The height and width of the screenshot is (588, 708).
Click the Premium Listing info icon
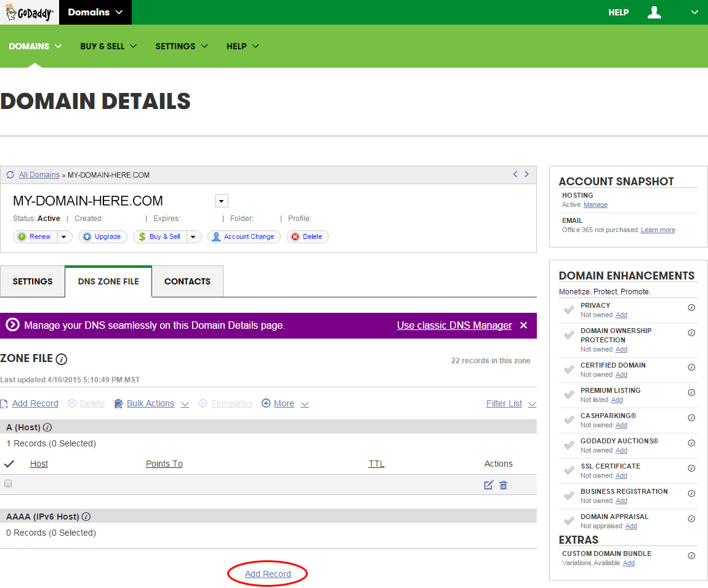pos(691,392)
